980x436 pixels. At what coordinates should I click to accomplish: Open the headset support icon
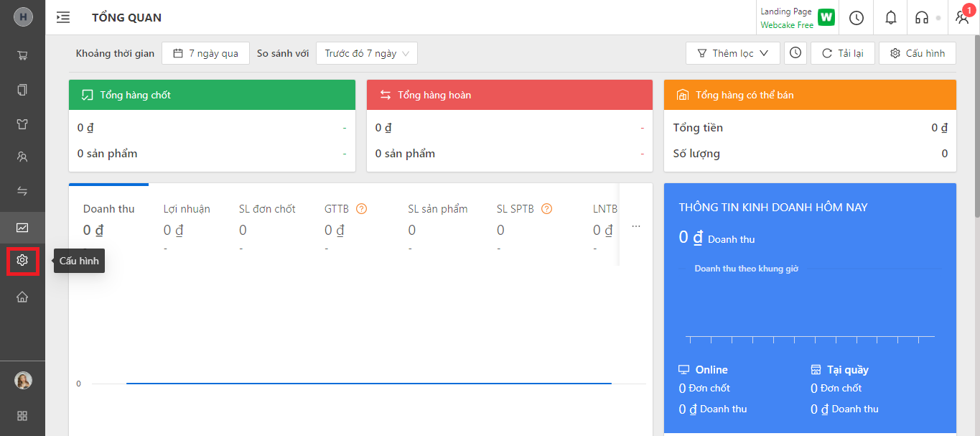click(x=922, y=18)
